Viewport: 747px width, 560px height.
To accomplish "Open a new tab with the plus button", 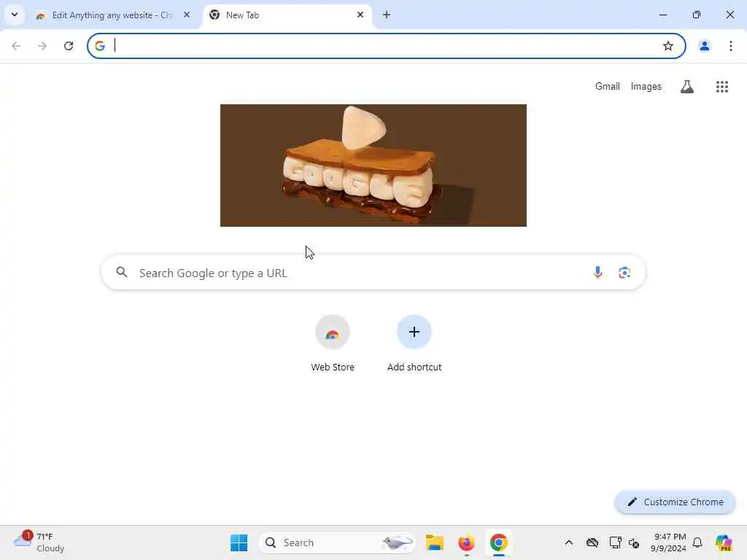I will (x=387, y=15).
